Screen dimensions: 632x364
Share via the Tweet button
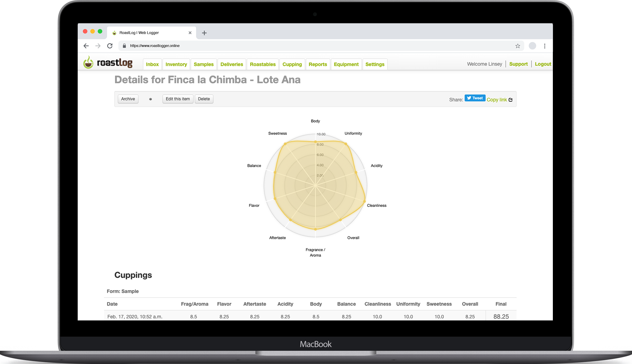pyautogui.click(x=475, y=98)
